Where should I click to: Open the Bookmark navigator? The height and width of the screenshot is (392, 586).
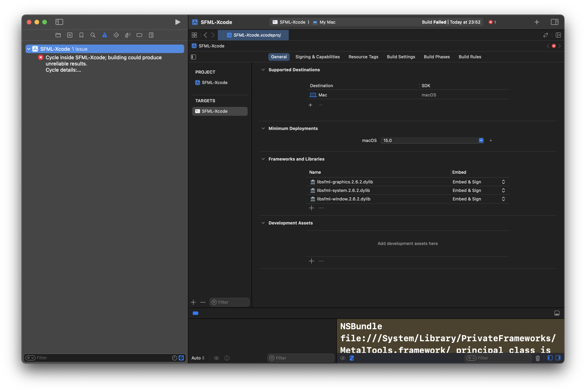[81, 35]
